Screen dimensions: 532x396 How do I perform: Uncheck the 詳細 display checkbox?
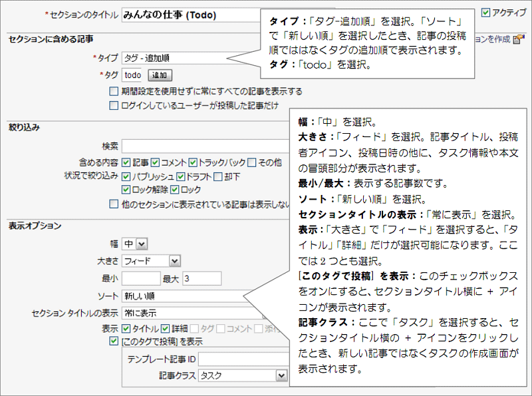(x=166, y=328)
